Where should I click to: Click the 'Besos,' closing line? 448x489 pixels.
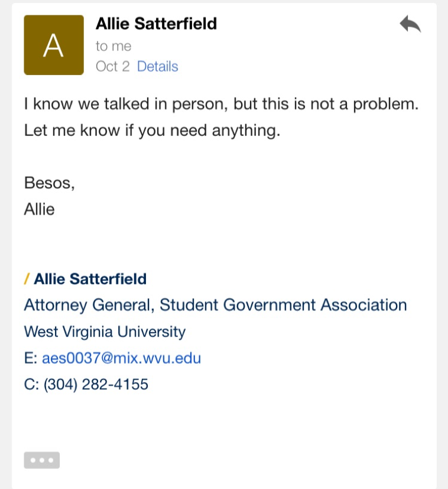49,183
